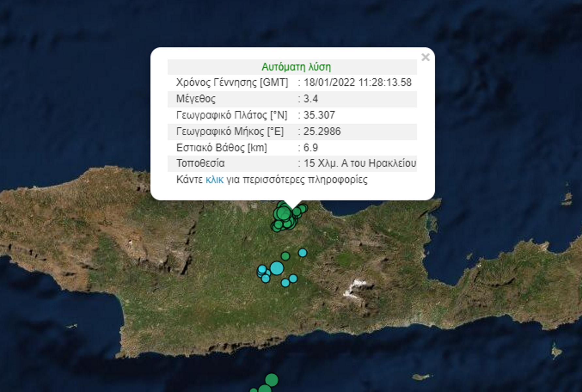Click the northeastern-most cyan earthquake marker

[303, 252]
